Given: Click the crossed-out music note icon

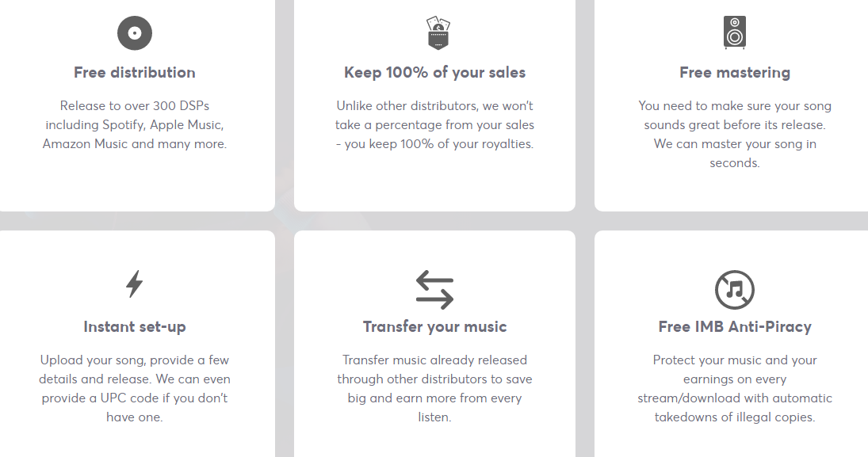Looking at the screenshot, I should point(735,289).
